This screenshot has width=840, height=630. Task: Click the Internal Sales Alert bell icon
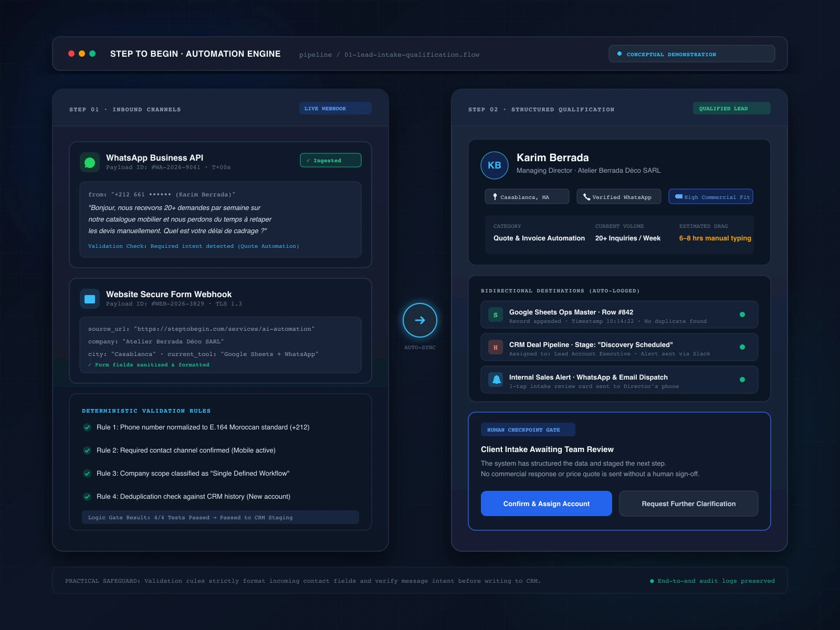click(x=496, y=380)
